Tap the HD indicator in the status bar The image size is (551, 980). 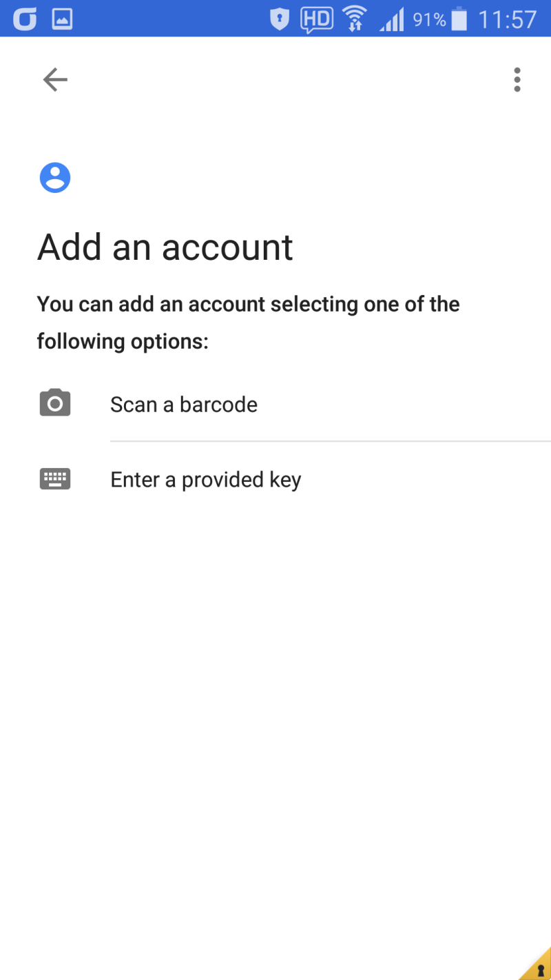[316, 19]
